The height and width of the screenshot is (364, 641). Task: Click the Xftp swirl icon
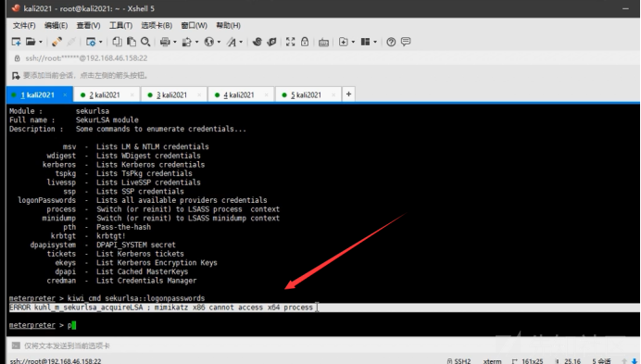[x=258, y=42]
